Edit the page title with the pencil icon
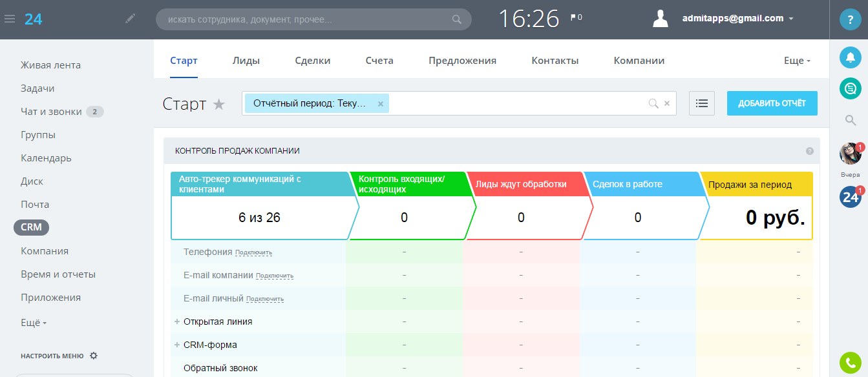This screenshot has height=377, width=868. [x=129, y=19]
